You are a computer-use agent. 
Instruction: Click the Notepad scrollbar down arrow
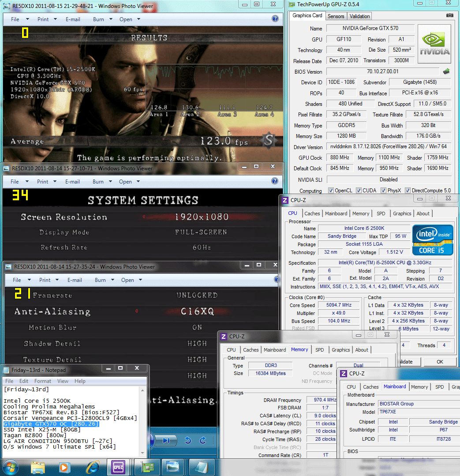click(142, 453)
